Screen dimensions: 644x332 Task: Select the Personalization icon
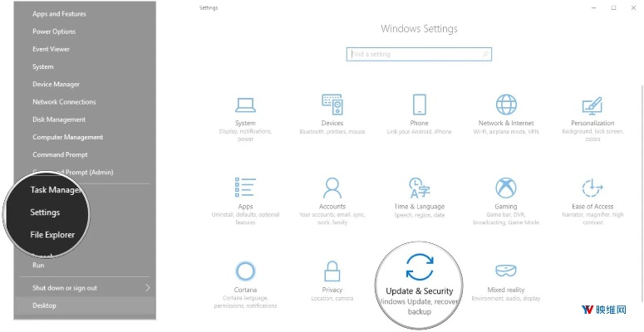(592, 105)
